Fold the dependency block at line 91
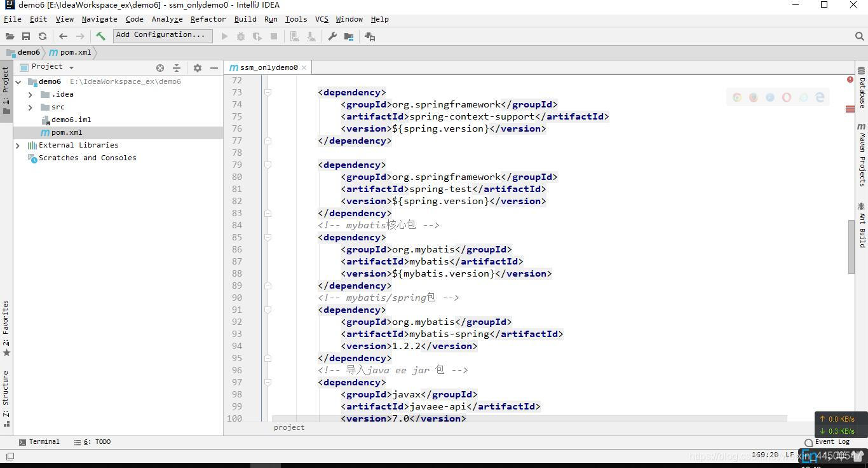This screenshot has height=468, width=868. coord(268,310)
